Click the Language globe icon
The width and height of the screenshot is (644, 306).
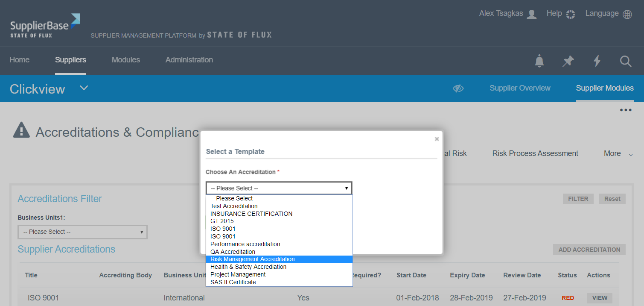pos(627,14)
